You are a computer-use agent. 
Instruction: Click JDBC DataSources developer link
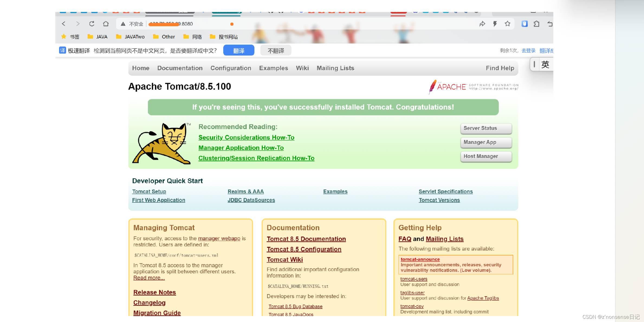(x=251, y=200)
